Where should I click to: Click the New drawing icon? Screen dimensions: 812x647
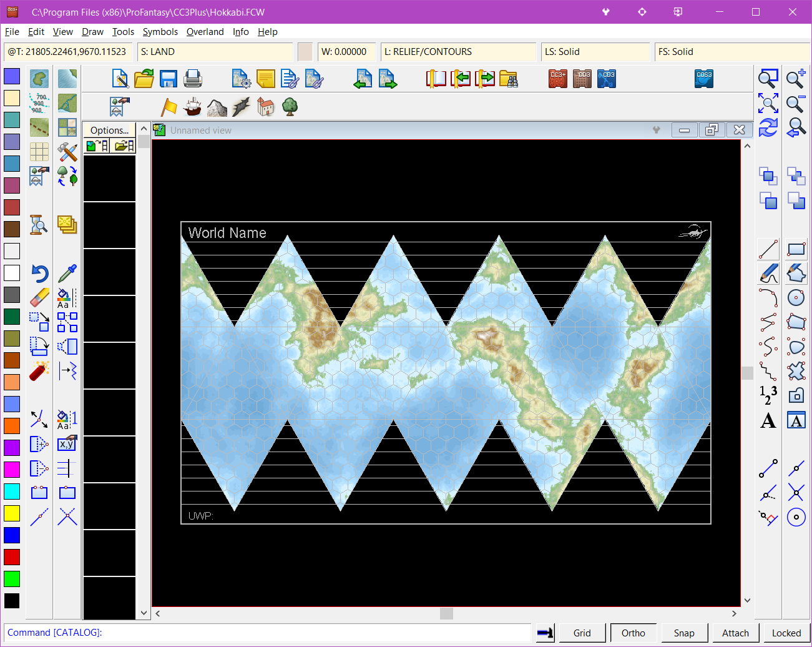[x=120, y=79]
